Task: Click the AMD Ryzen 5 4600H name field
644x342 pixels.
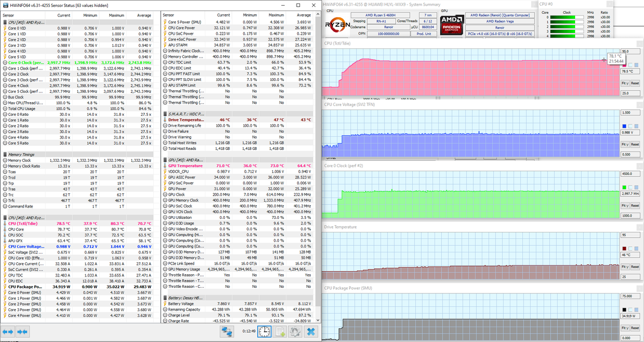Action: [380, 15]
